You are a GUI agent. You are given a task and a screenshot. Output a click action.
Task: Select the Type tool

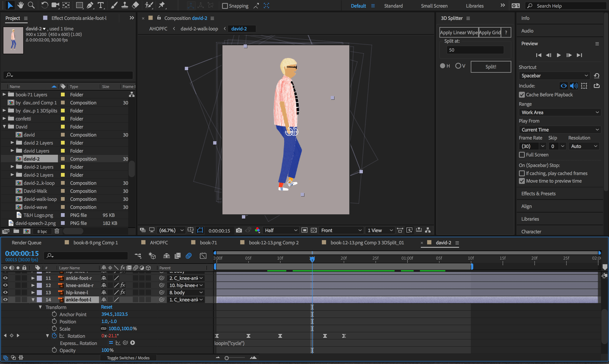(100, 5)
